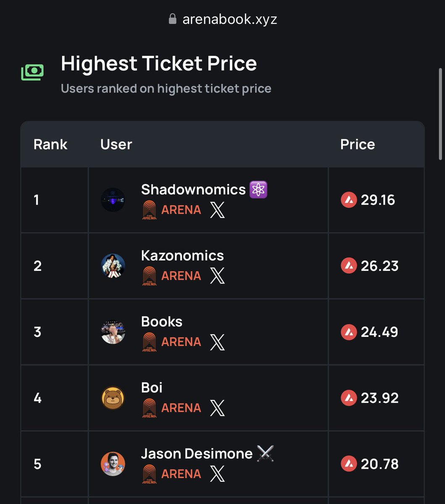Screen dimensions: 445x504
Task: Open Kazonomics' X profile icon
Action: [x=217, y=276]
